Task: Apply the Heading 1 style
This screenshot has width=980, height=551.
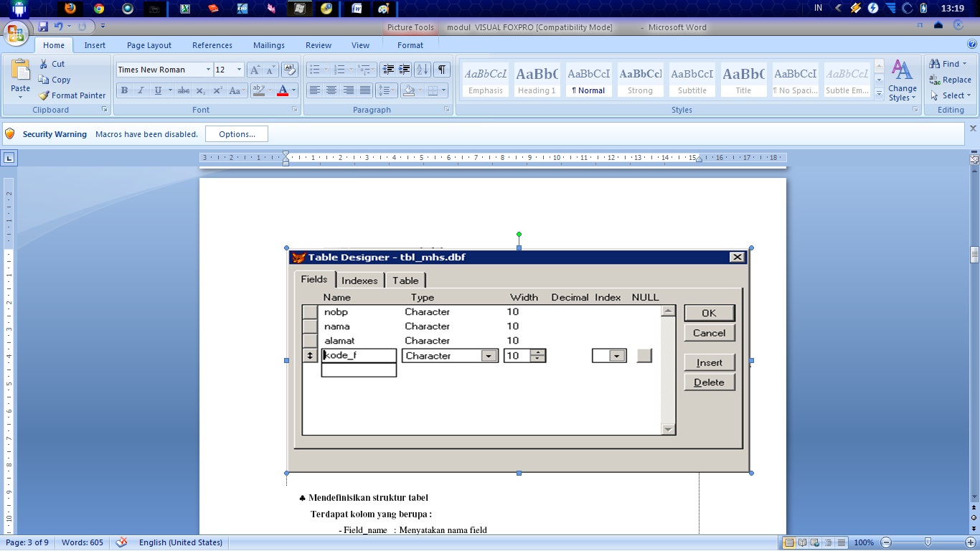Action: click(x=537, y=79)
